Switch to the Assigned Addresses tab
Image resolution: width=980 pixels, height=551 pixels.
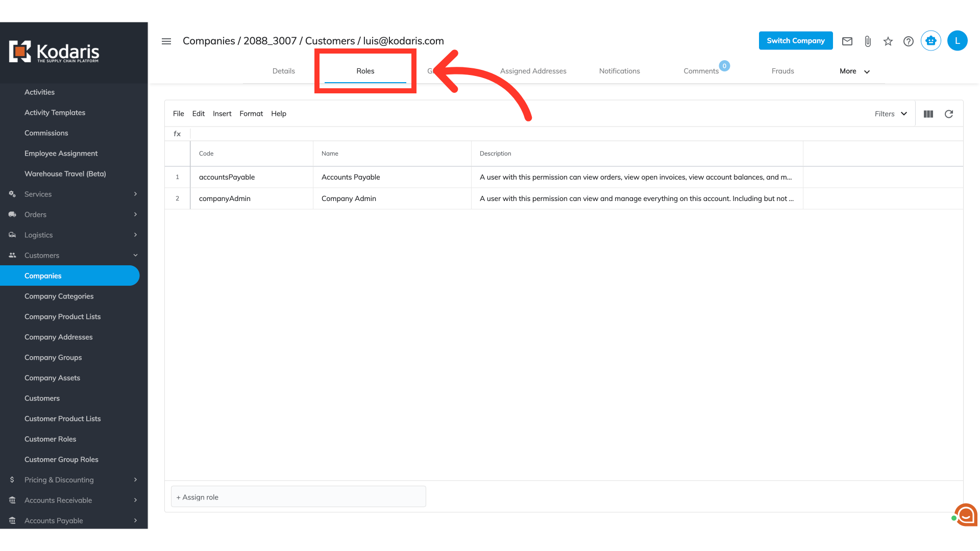pyautogui.click(x=533, y=71)
